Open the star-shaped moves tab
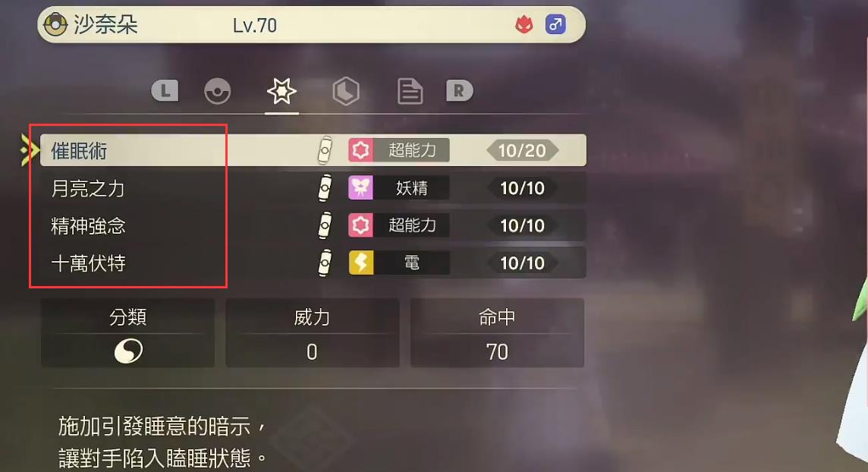This screenshot has height=472, width=868. pyautogui.click(x=281, y=91)
